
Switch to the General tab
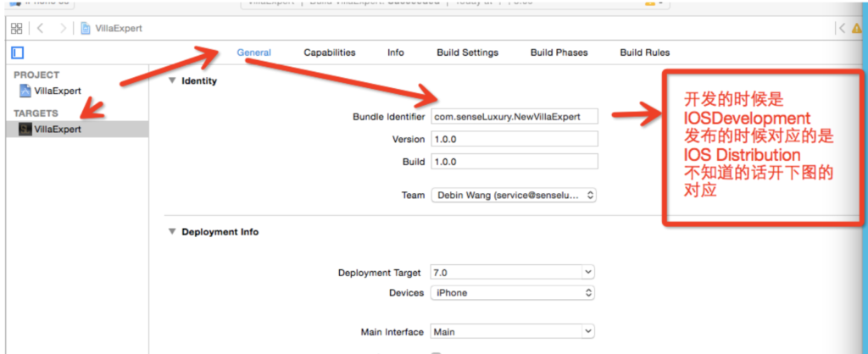pos(254,53)
